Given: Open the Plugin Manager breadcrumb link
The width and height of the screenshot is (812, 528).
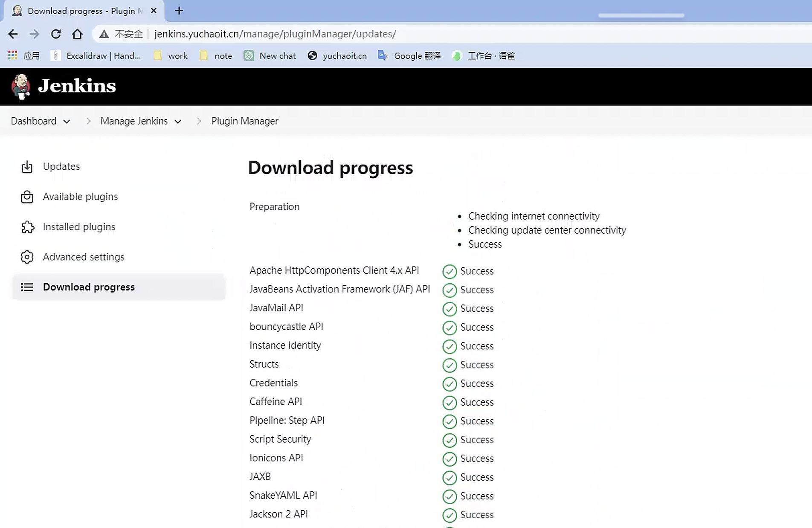Looking at the screenshot, I should point(244,121).
